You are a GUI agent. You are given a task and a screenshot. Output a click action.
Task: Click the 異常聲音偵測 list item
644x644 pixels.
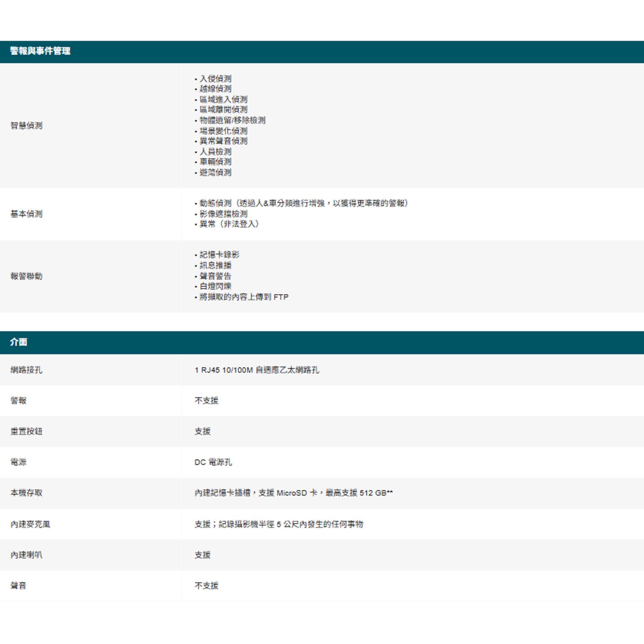[x=223, y=141]
